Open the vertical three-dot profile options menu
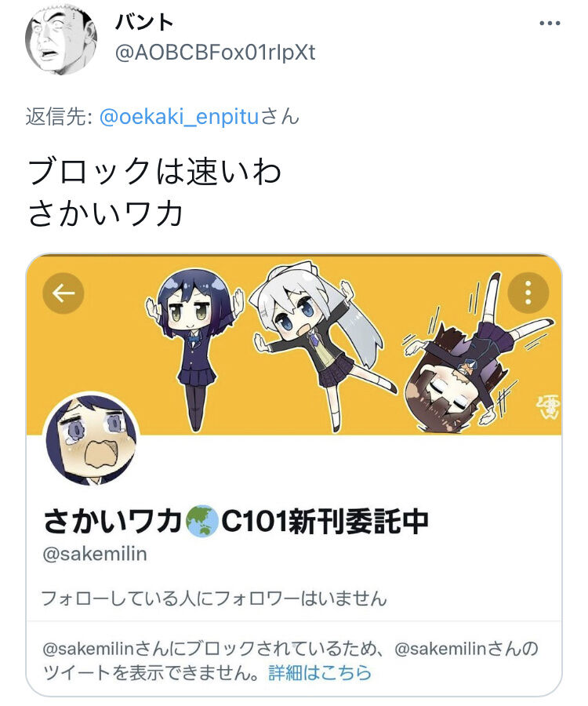Screen dimensions: 588x706 click(528, 293)
